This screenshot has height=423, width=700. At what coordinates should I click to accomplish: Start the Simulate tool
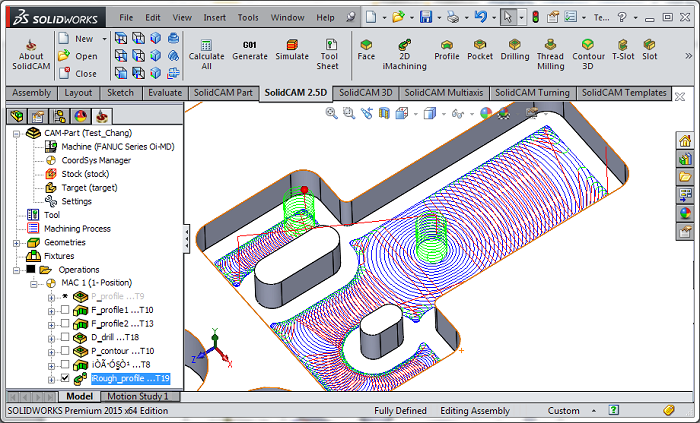292,50
